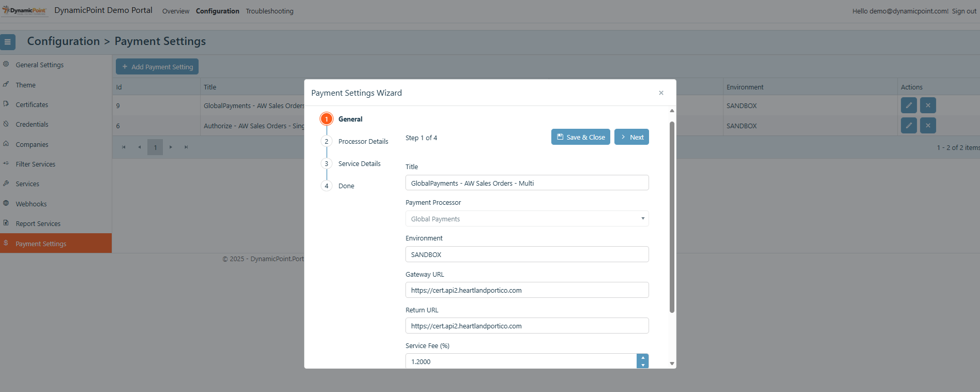Close the Payment Settings Wizard dialog
The height and width of the screenshot is (392, 980).
click(x=661, y=93)
